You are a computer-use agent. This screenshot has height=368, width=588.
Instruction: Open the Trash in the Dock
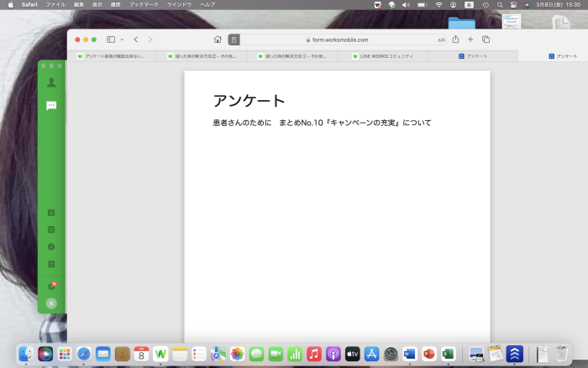pyautogui.click(x=561, y=354)
